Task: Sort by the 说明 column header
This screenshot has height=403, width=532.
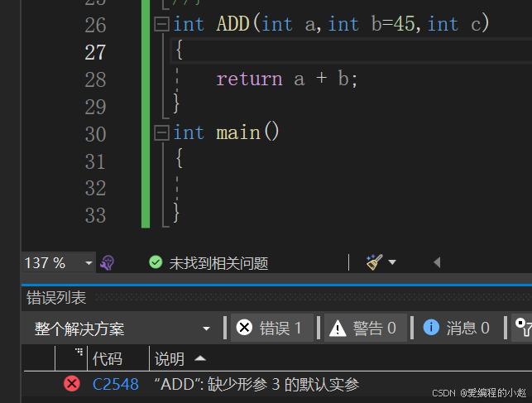Action: (170, 358)
